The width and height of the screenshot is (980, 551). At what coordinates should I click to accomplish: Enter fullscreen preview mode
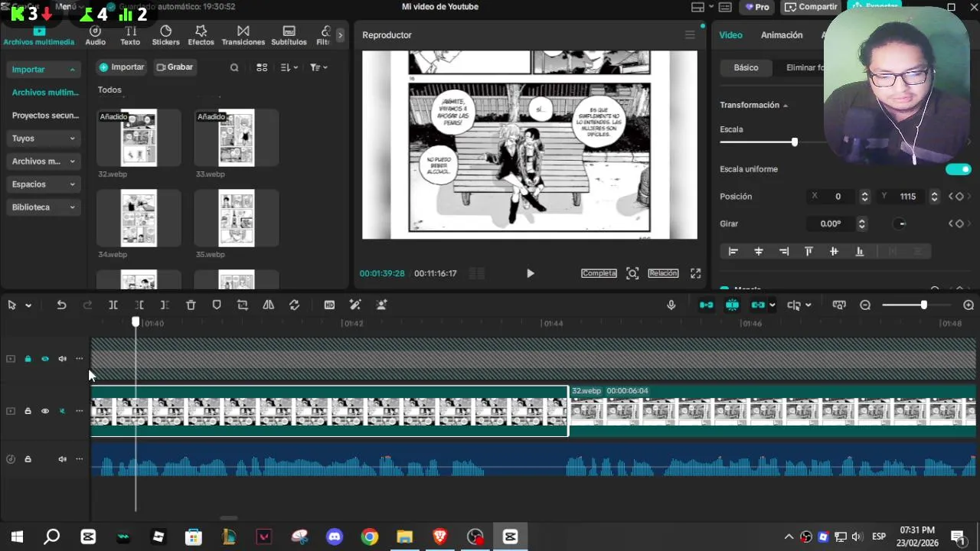pos(695,273)
